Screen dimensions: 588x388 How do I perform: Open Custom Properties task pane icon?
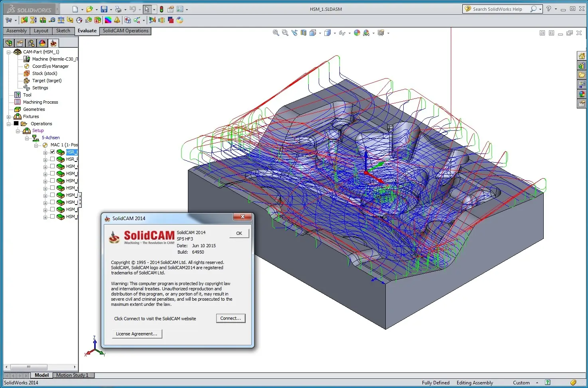pos(582,104)
